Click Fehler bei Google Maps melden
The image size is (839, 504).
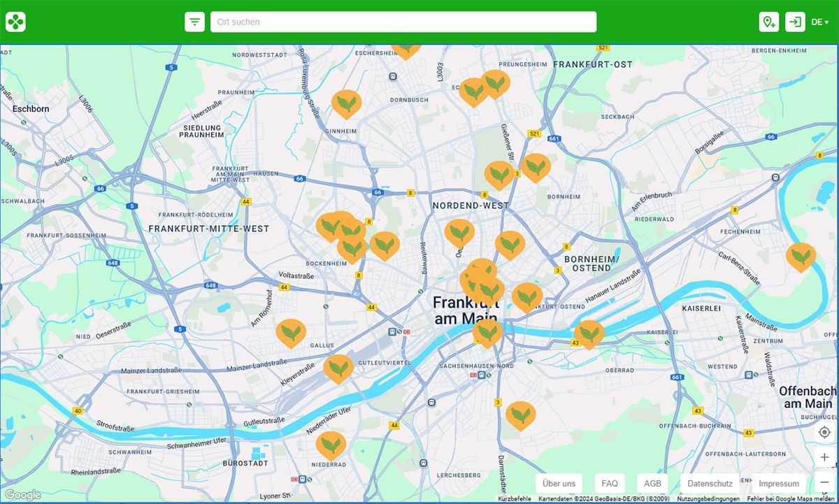tap(791, 499)
